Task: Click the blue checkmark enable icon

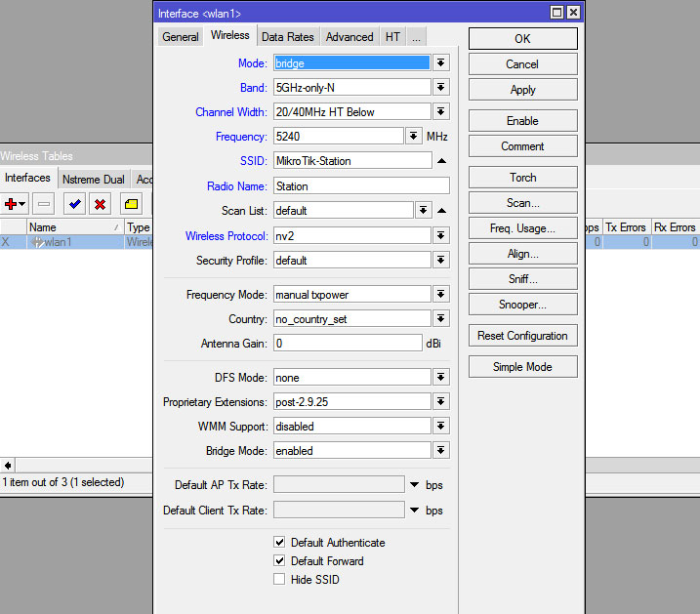Action: pyautogui.click(x=74, y=204)
